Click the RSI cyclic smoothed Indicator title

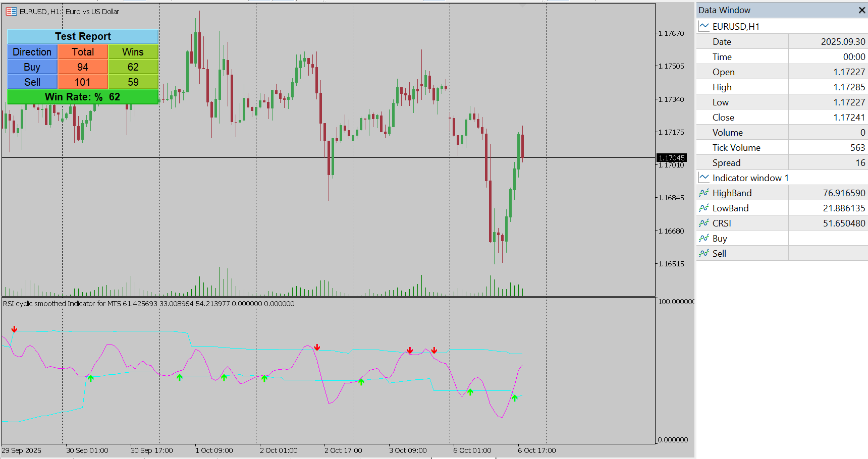(148, 304)
